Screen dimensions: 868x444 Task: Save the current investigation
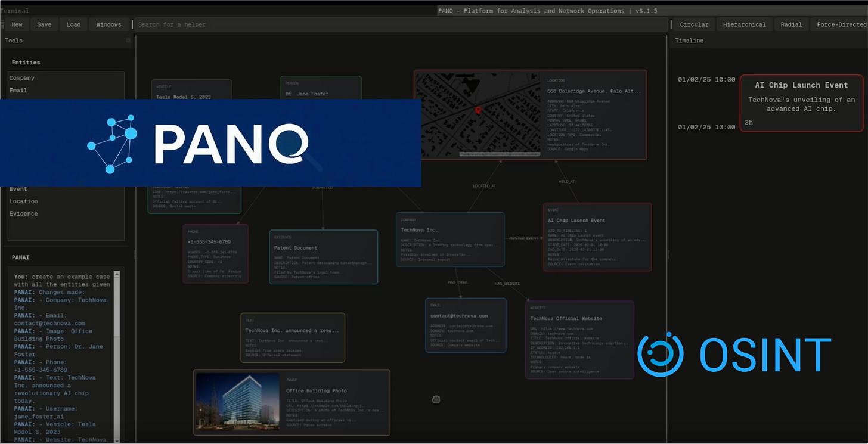coord(44,24)
